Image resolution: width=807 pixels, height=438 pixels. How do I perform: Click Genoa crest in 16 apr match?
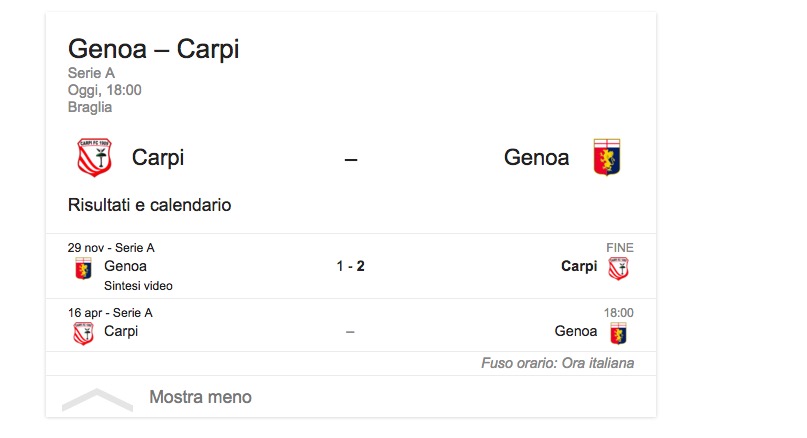pos(619,332)
